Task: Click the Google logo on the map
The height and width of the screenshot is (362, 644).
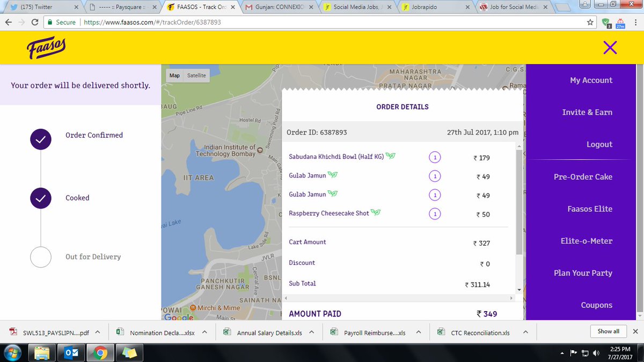Action: tap(178, 317)
